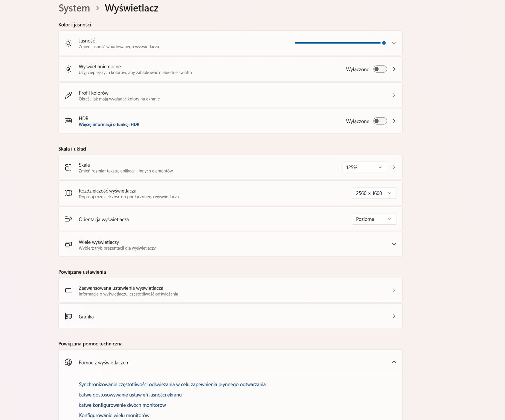This screenshot has width=505, height=420.
Task: Navigate to System breadcrumb
Action: pyautogui.click(x=74, y=8)
